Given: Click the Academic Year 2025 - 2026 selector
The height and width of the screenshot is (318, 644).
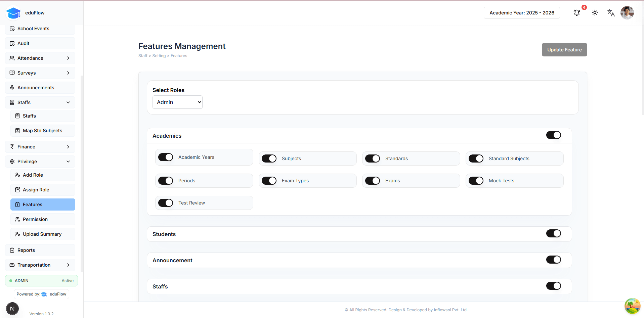Looking at the screenshot, I should pyautogui.click(x=521, y=13).
